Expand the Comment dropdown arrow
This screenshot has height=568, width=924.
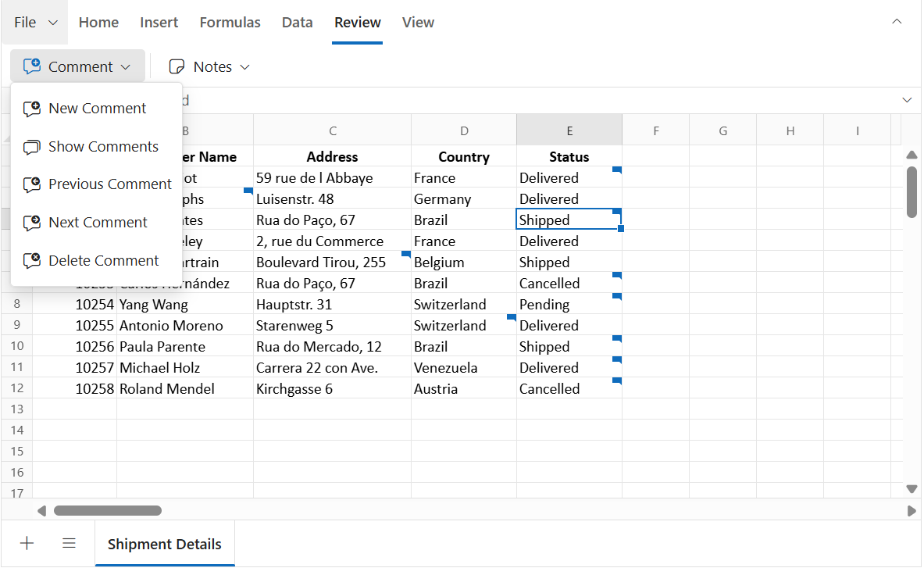click(x=126, y=67)
